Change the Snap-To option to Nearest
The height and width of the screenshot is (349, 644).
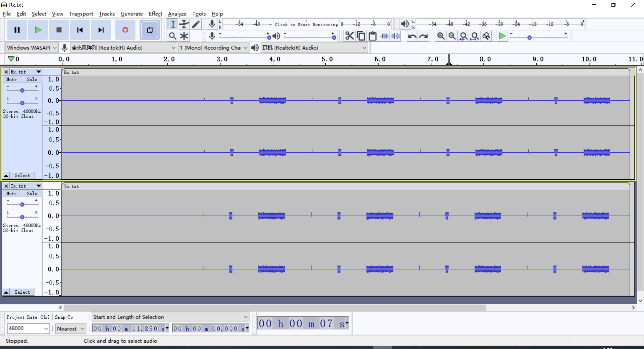click(x=70, y=329)
